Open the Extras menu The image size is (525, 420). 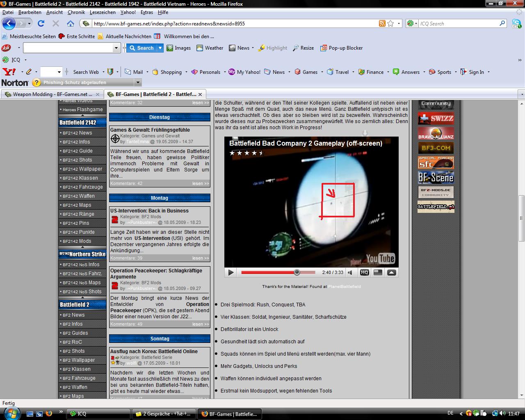coord(147,12)
